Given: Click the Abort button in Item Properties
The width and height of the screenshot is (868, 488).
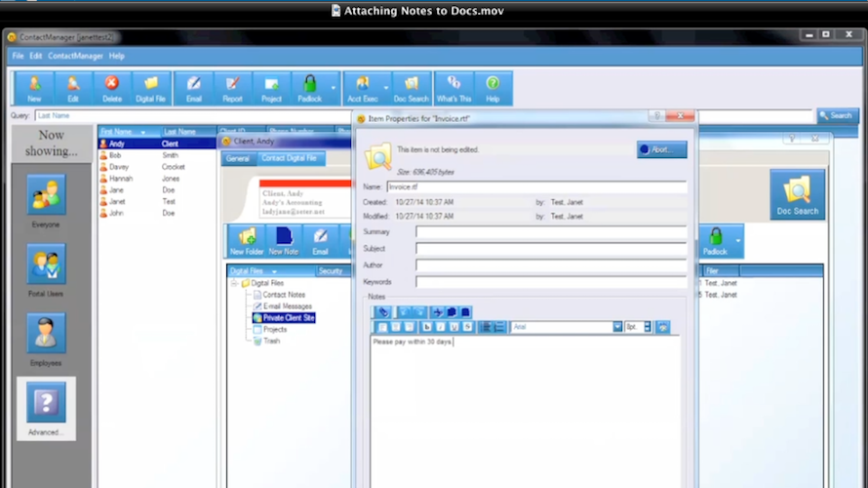Looking at the screenshot, I should pos(661,149).
